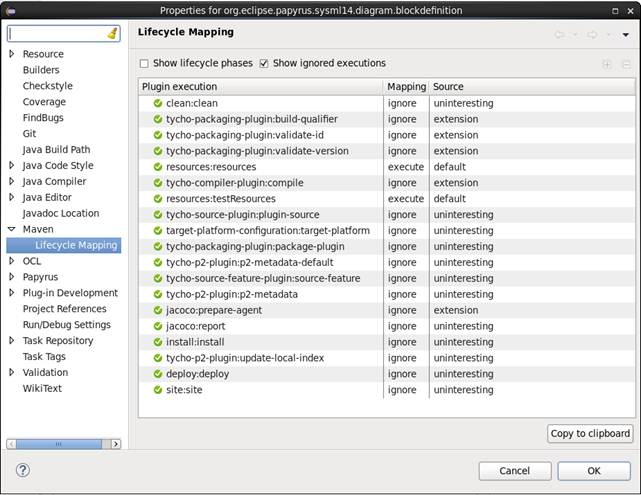Click green icon beside deploy:deploy
The image size is (641, 495).
(x=158, y=374)
